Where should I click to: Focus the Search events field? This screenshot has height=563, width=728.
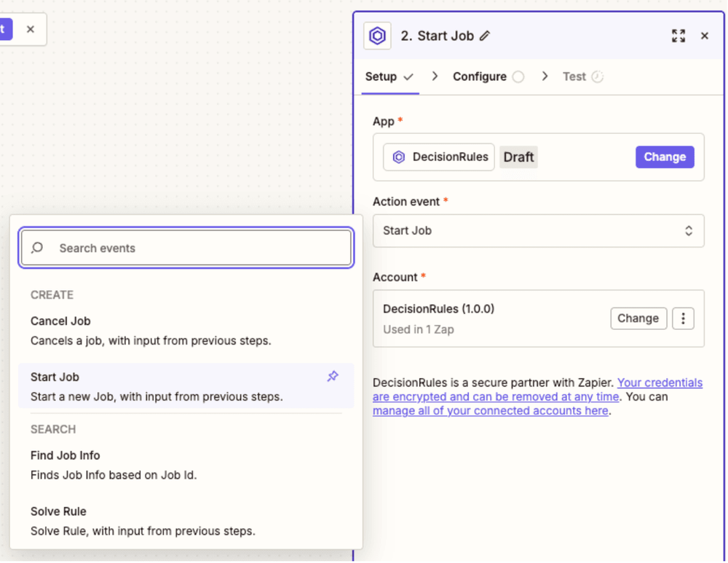[186, 248]
